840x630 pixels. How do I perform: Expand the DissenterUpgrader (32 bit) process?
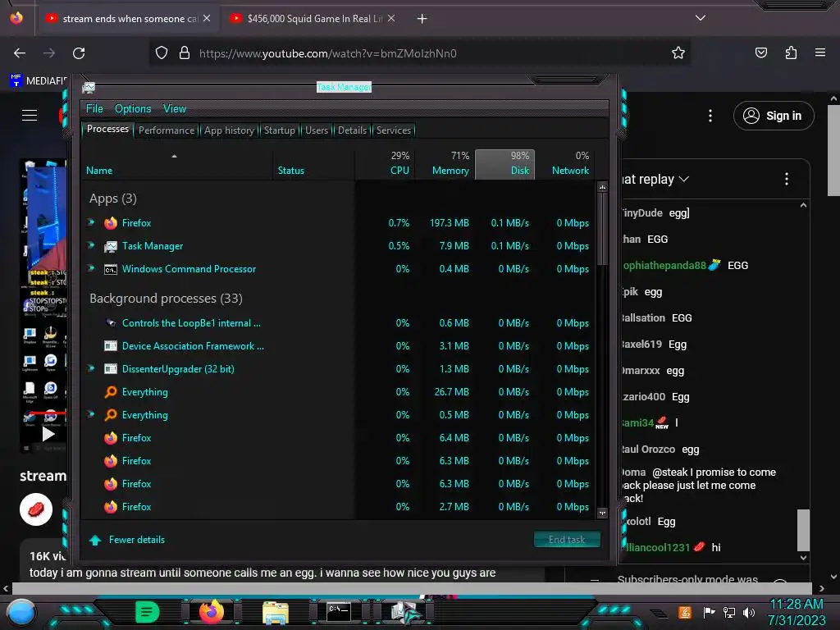pyautogui.click(x=92, y=368)
